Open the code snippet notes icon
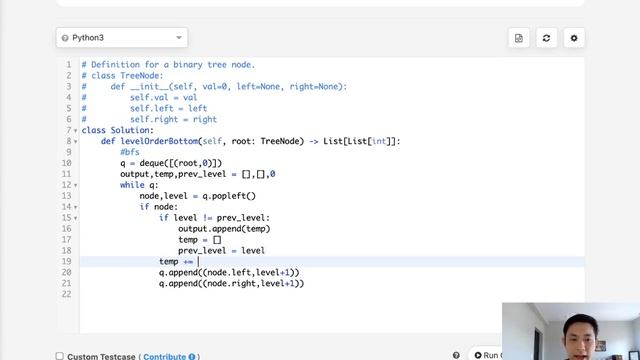 click(519, 38)
